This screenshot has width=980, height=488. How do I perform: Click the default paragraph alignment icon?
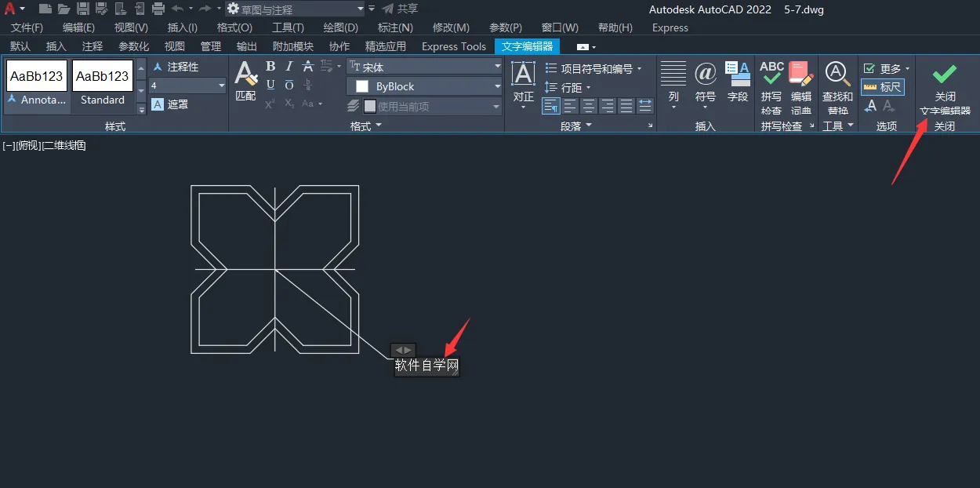pyautogui.click(x=551, y=105)
